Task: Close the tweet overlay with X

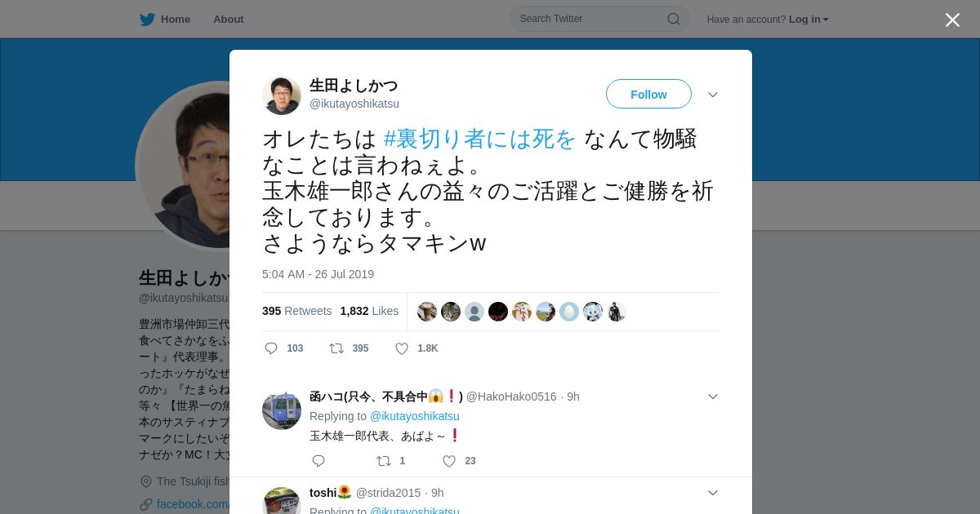Action: click(952, 20)
